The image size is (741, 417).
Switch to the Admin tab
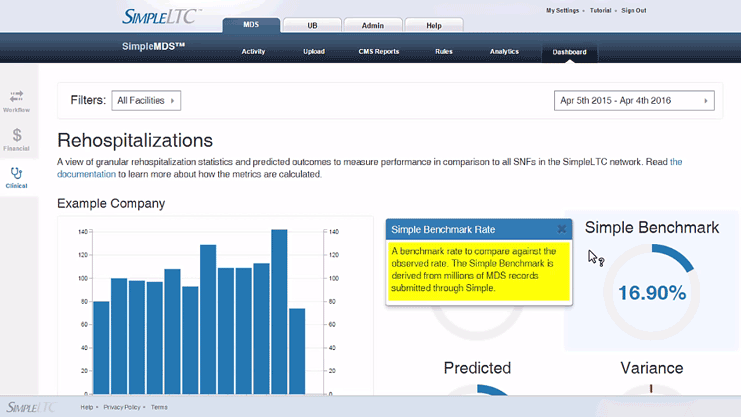pos(373,25)
